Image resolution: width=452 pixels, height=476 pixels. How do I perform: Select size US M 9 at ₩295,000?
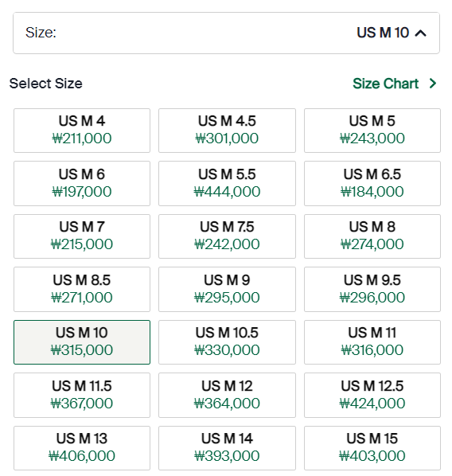point(227,289)
